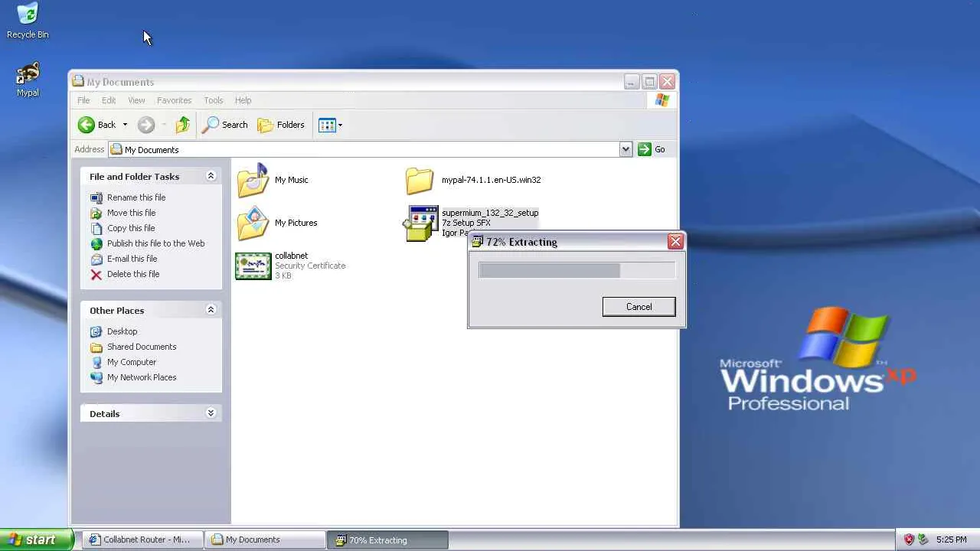Open the Address bar dropdown arrow
Image resolution: width=980 pixels, height=551 pixels.
[x=626, y=149]
